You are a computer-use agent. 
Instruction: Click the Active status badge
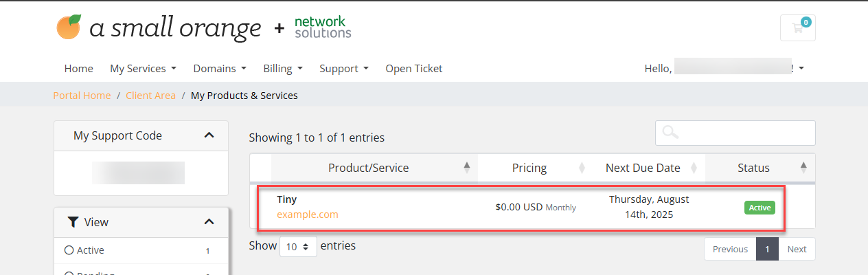[759, 207]
